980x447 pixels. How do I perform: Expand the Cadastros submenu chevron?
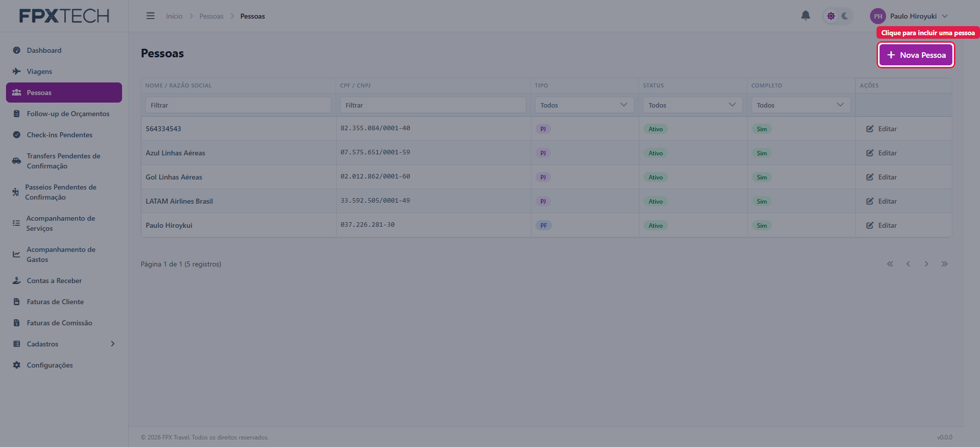pos(113,344)
